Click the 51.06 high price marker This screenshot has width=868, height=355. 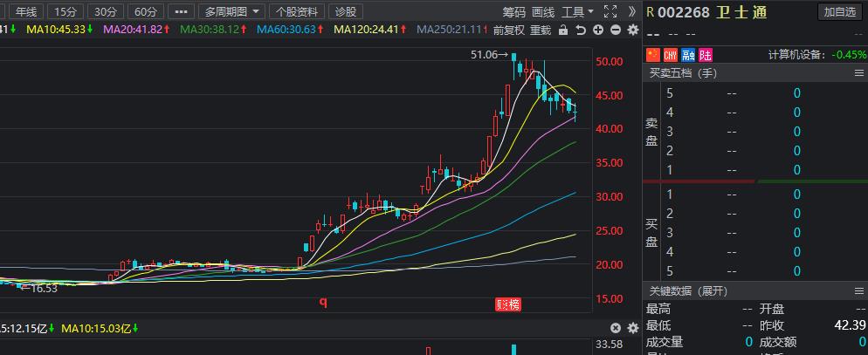click(489, 54)
